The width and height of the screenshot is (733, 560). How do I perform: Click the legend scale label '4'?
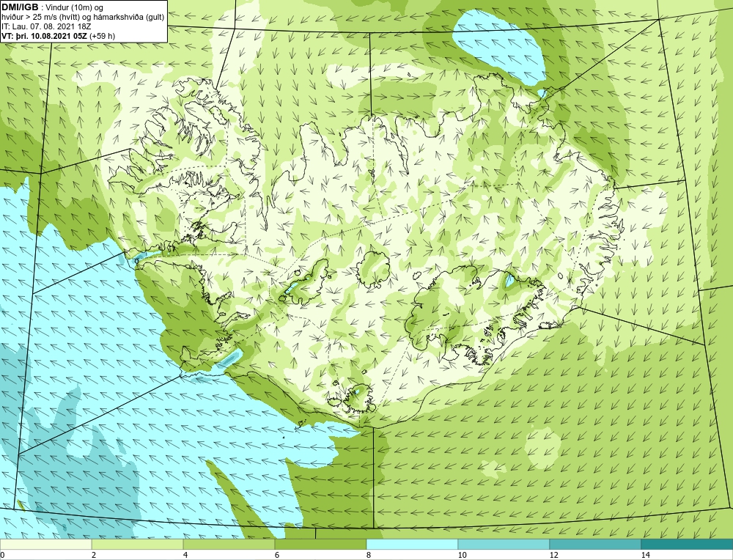coord(185,555)
